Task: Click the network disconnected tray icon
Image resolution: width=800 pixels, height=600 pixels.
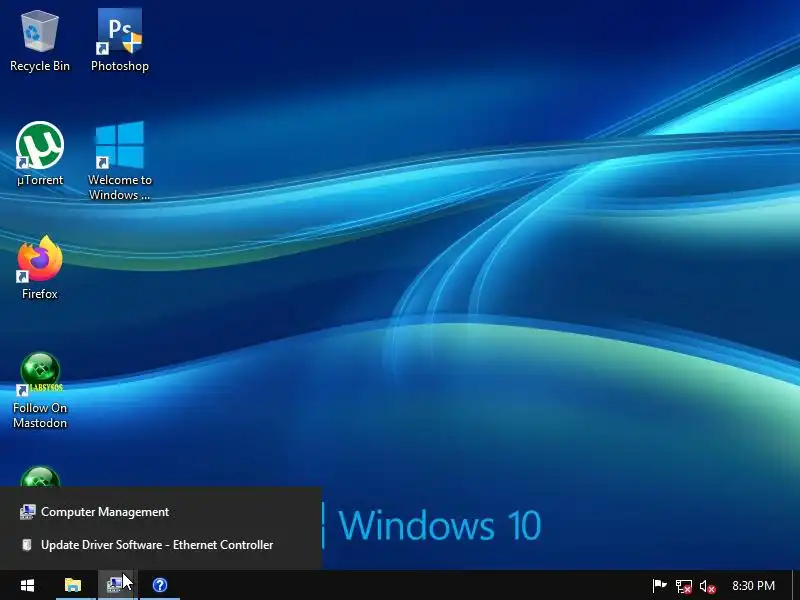Action: tap(684, 586)
